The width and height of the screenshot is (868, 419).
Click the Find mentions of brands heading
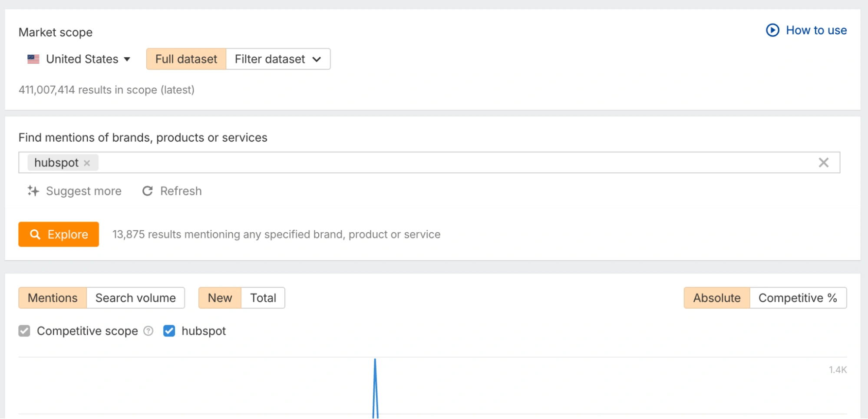[x=143, y=138]
